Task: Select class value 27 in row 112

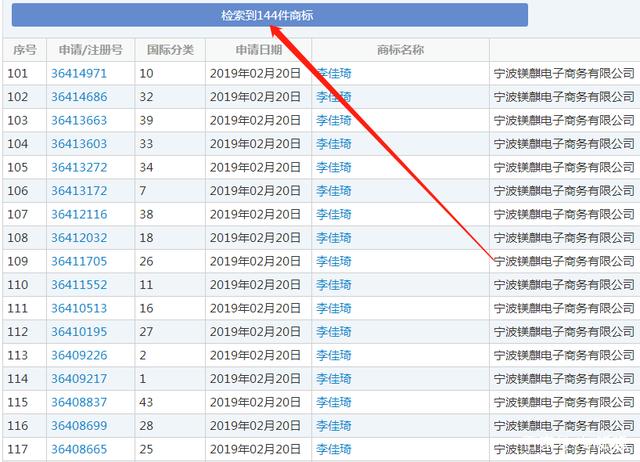Action: click(x=146, y=332)
